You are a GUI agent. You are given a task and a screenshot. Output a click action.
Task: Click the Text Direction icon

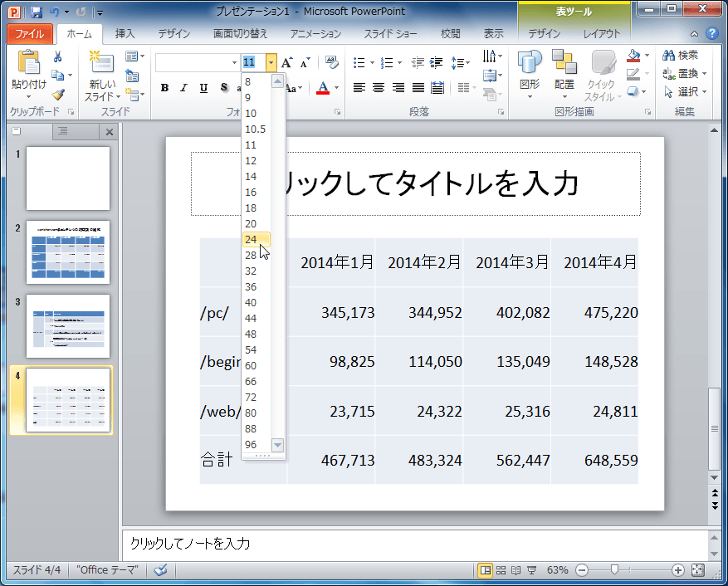tap(489, 56)
